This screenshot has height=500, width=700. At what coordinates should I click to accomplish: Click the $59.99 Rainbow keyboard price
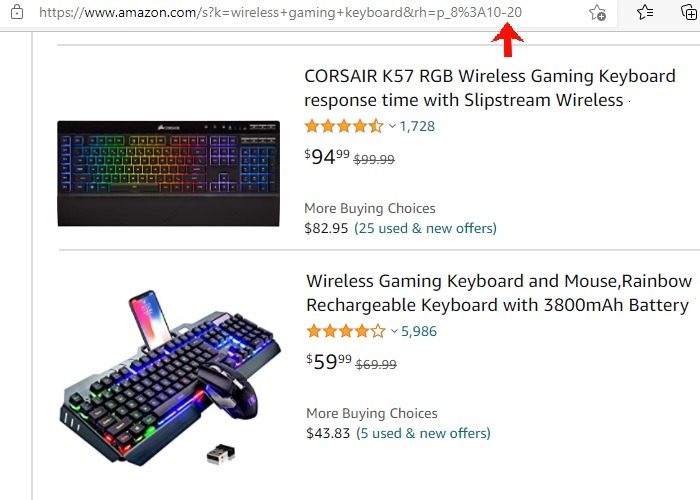coord(329,362)
